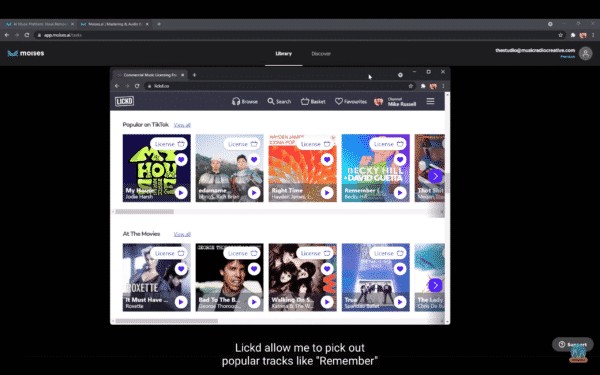Open the Mike Russell channel avatar
The image size is (600, 375).
378,101
